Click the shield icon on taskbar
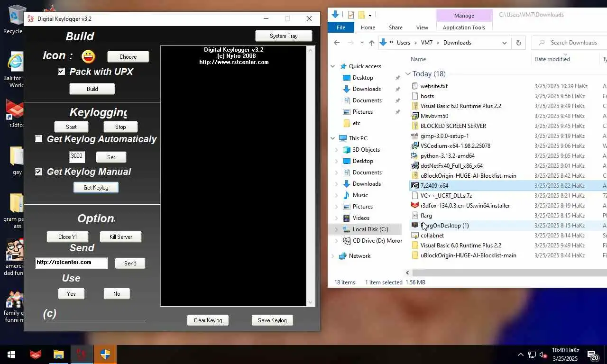Screen dimensions: 607x364 pos(105,355)
